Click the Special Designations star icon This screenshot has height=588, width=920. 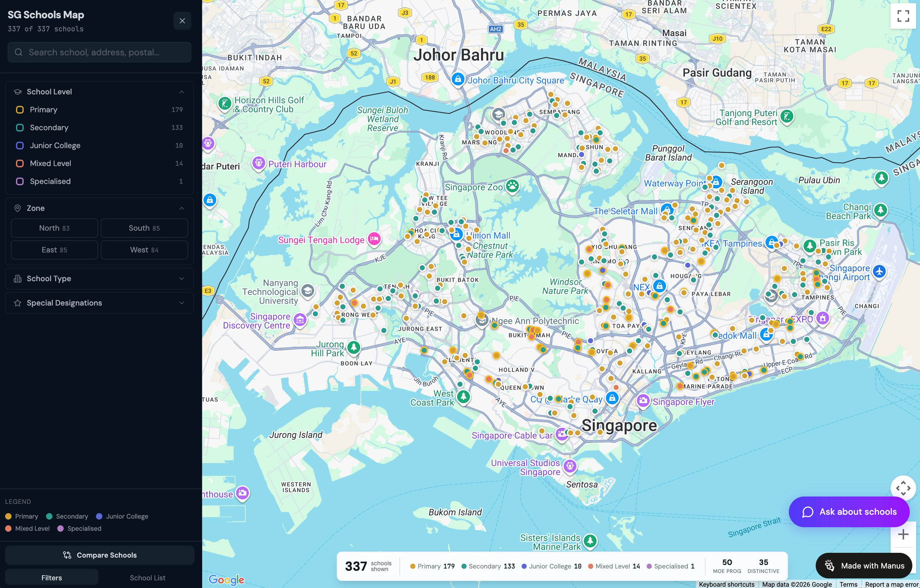coord(18,303)
